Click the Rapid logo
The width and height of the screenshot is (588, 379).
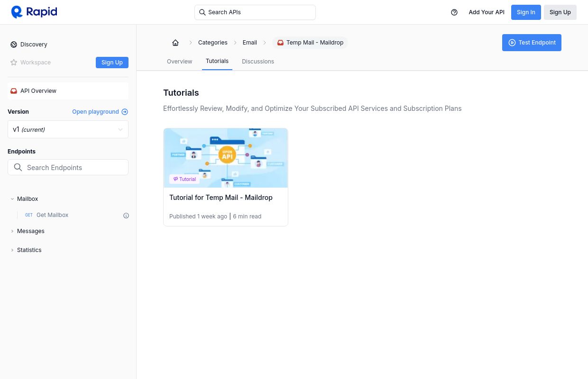click(x=34, y=12)
